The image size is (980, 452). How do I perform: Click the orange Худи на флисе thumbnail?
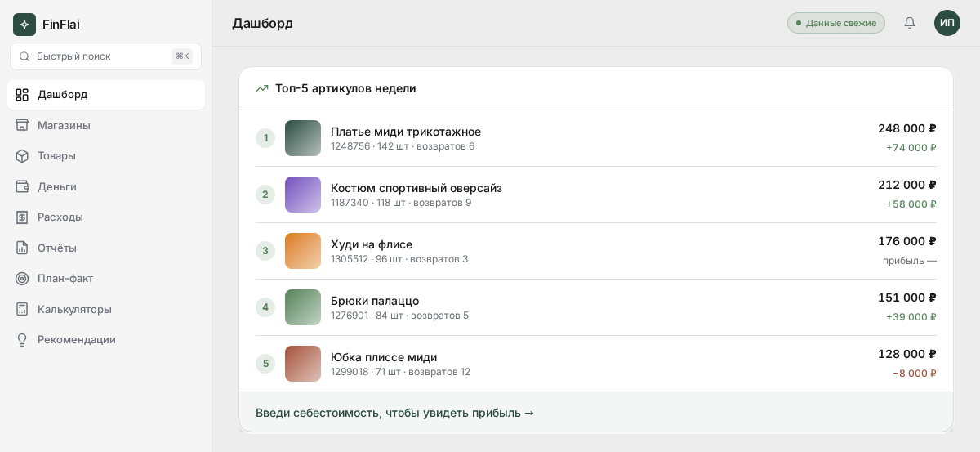pos(303,251)
